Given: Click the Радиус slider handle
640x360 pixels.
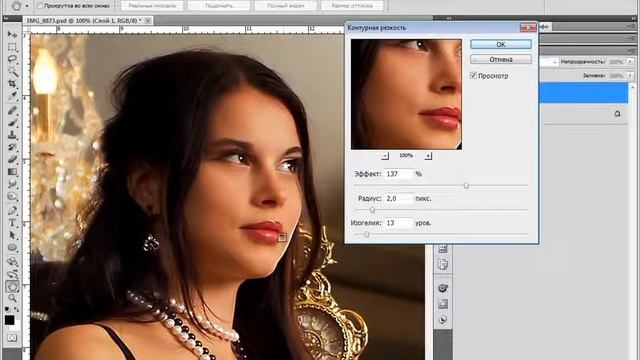Looking at the screenshot, I should click(372, 210).
